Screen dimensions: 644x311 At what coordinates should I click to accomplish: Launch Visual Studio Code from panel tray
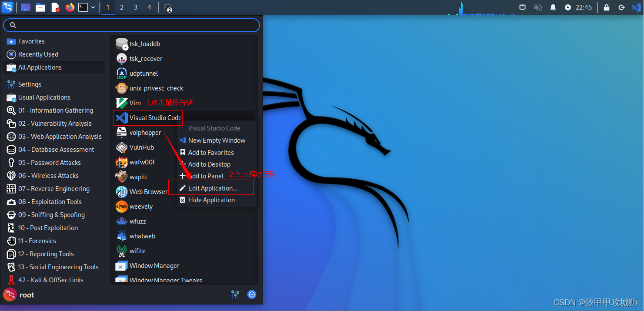[x=636, y=7]
